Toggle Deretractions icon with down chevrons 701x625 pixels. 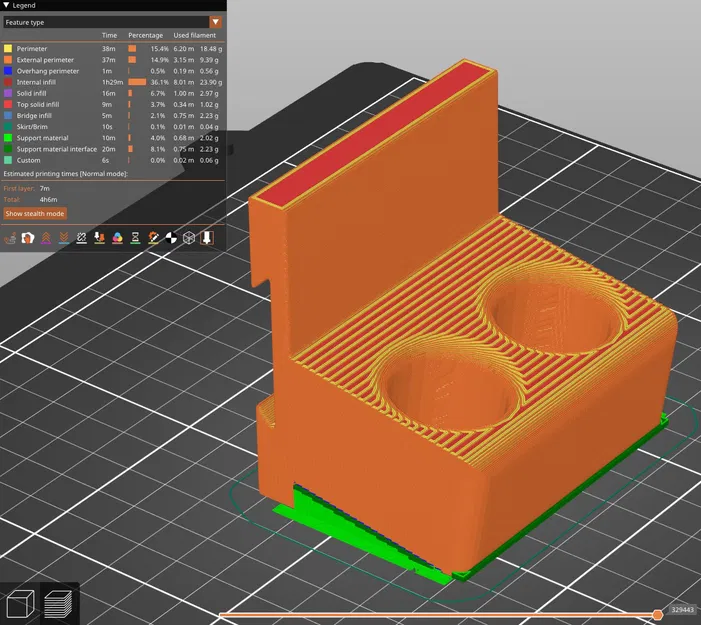pyautogui.click(x=63, y=238)
